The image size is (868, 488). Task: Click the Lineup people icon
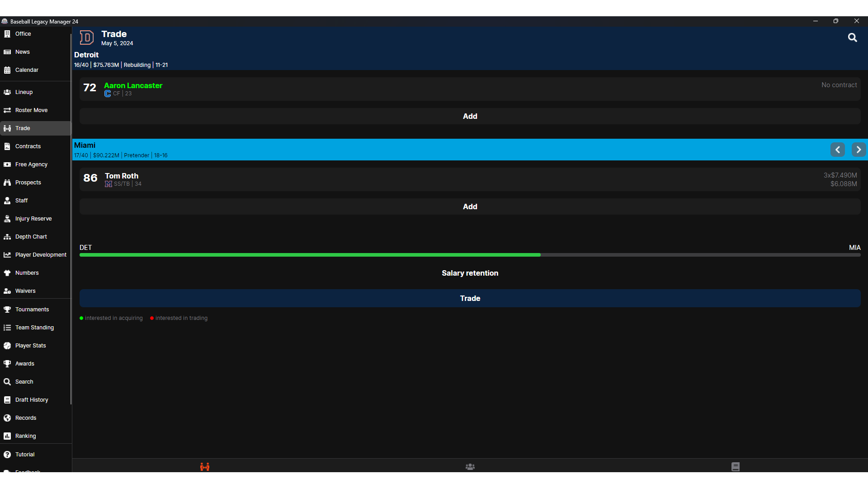[x=7, y=92]
